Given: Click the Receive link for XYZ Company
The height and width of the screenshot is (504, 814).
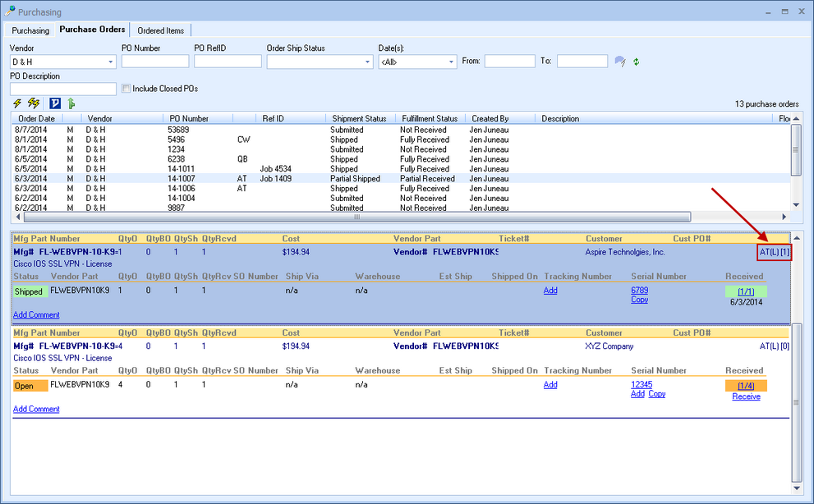Looking at the screenshot, I should (746, 396).
